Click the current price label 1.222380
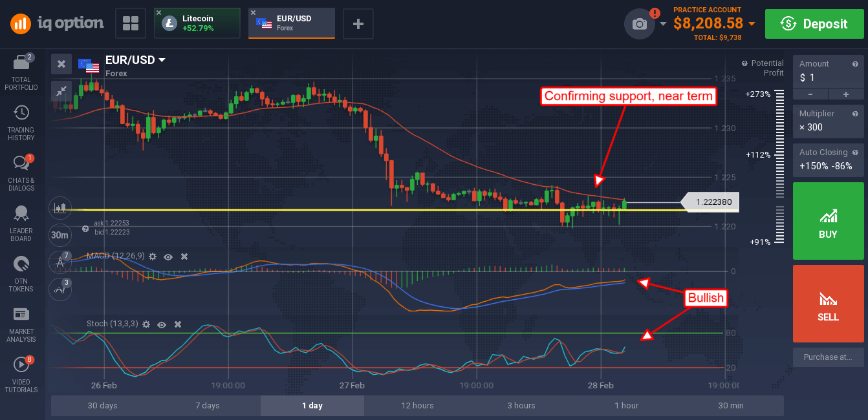The image size is (868, 420). point(710,202)
